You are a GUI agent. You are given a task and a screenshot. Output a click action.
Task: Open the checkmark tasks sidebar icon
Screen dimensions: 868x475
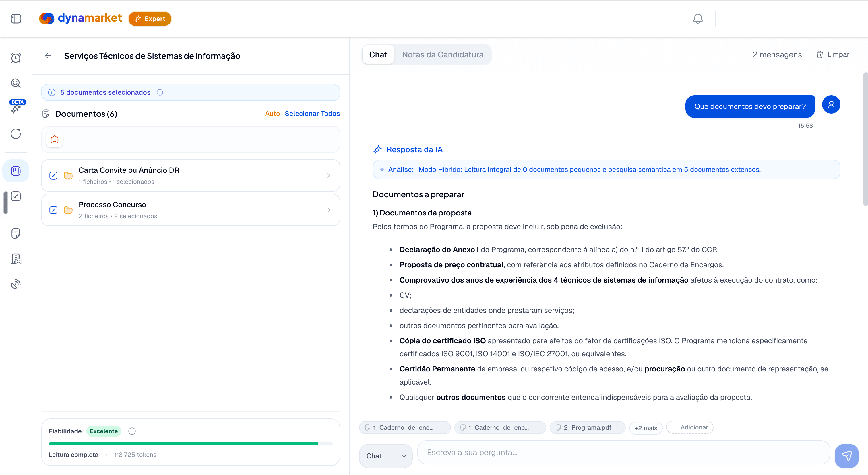16,196
